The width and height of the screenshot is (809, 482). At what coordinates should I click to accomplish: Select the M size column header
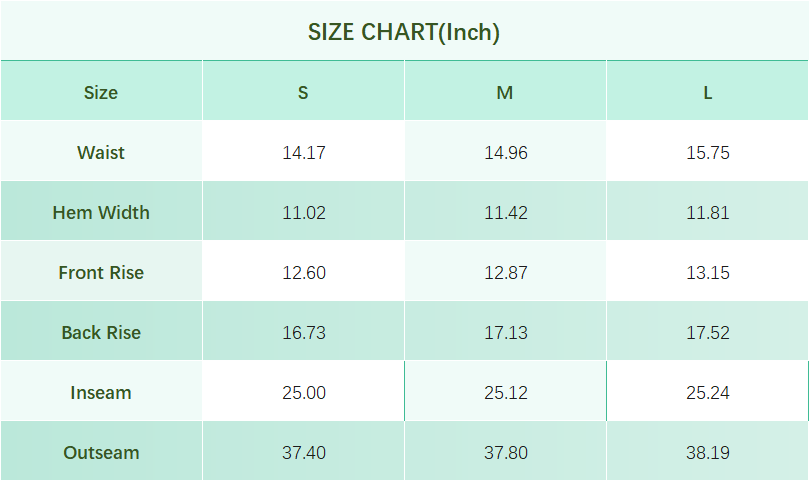point(505,93)
